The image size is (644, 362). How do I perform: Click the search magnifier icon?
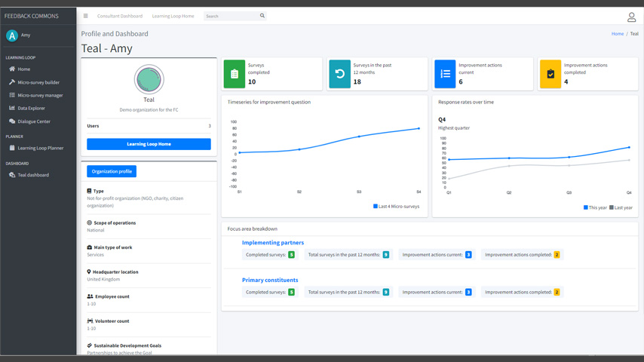click(262, 16)
